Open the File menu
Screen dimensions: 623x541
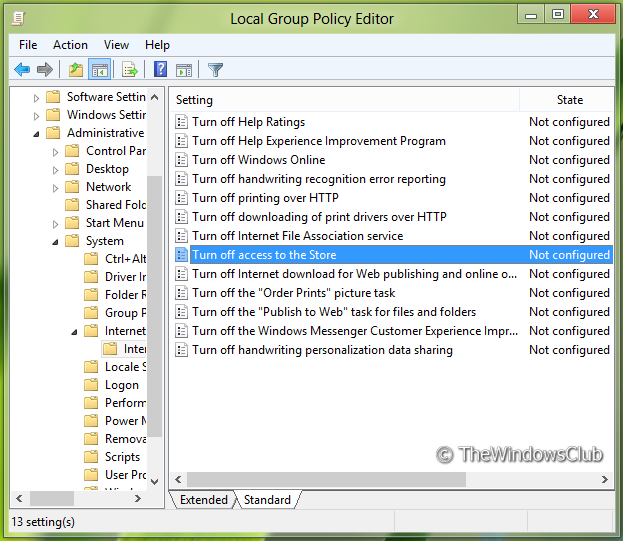[28, 45]
